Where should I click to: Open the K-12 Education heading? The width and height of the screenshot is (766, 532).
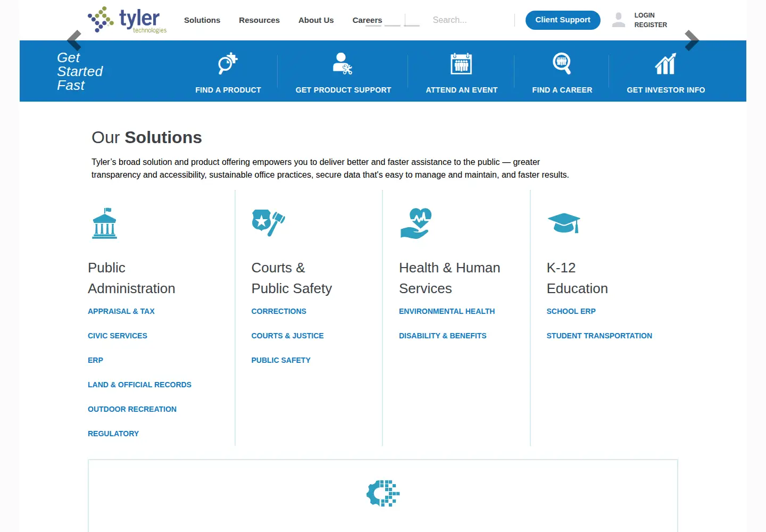pos(577,278)
